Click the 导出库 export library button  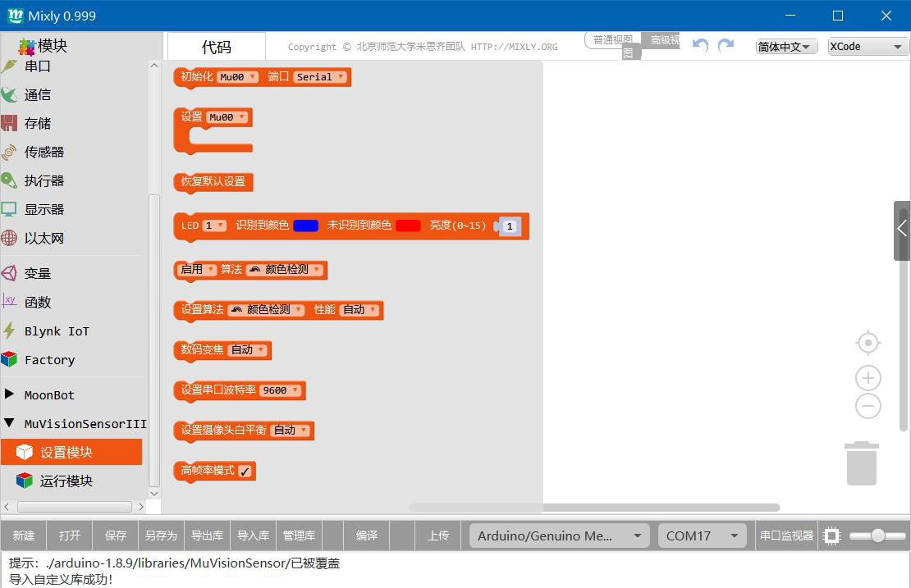click(x=208, y=536)
